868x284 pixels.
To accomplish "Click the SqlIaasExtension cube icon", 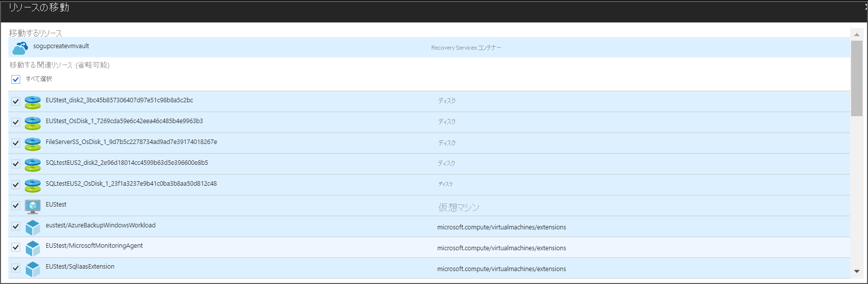I will click(x=33, y=269).
